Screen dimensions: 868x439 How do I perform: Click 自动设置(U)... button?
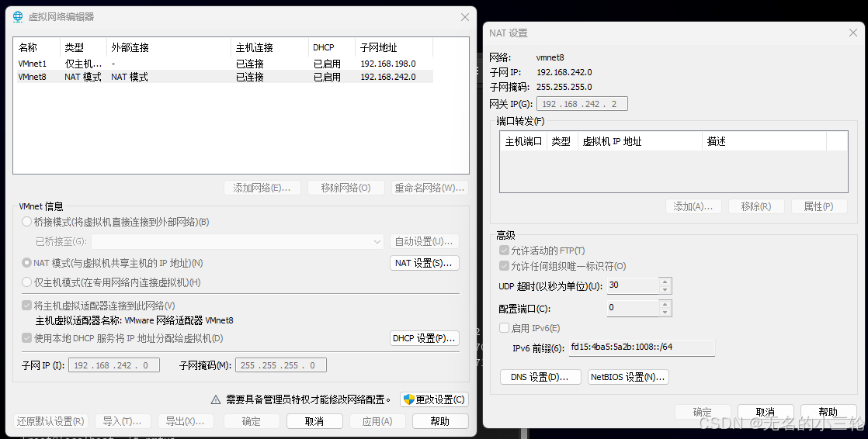pyautogui.click(x=425, y=242)
